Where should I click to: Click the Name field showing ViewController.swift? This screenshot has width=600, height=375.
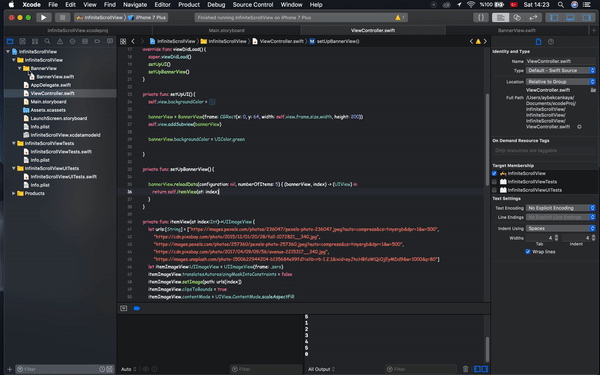pos(561,61)
